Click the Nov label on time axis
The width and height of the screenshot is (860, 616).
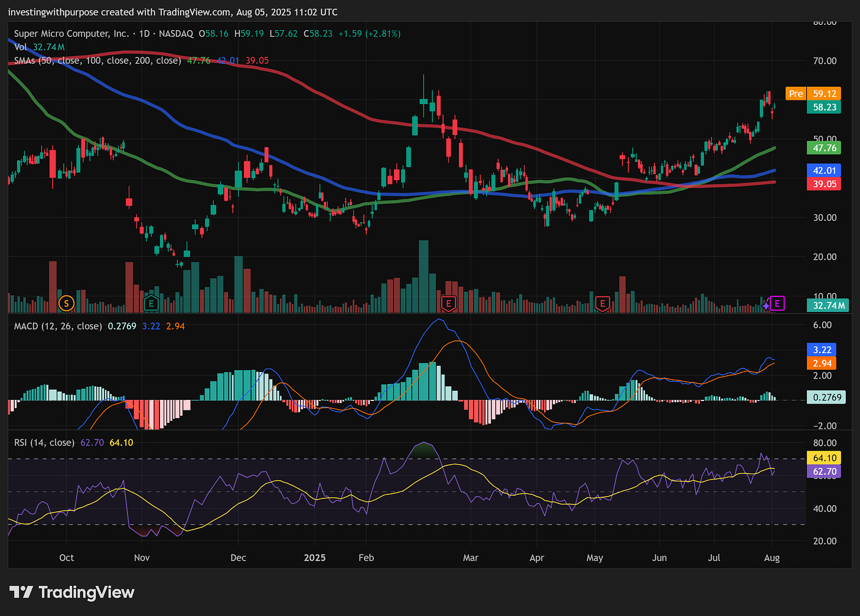click(x=142, y=558)
